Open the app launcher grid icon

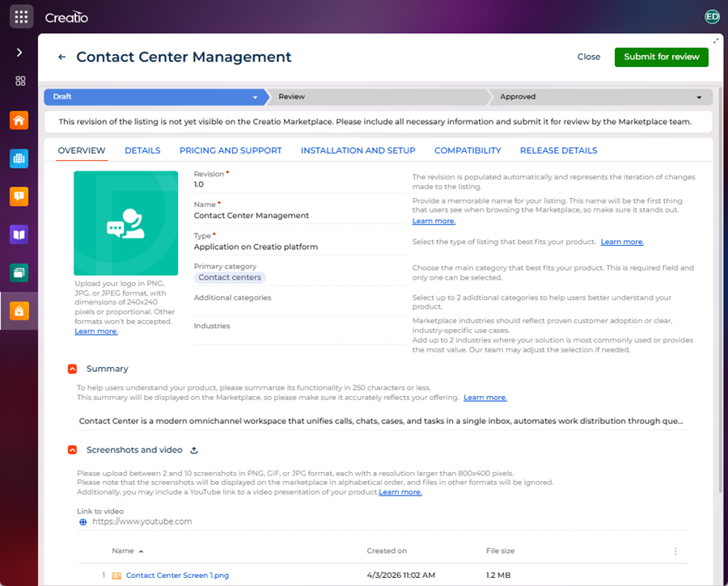pyautogui.click(x=21, y=17)
